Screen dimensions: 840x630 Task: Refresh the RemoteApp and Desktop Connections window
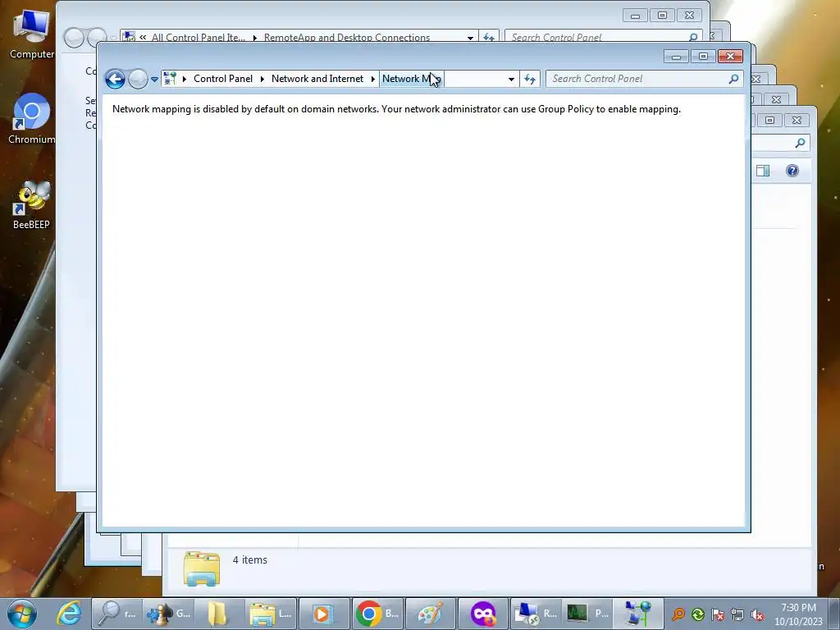pos(489,37)
